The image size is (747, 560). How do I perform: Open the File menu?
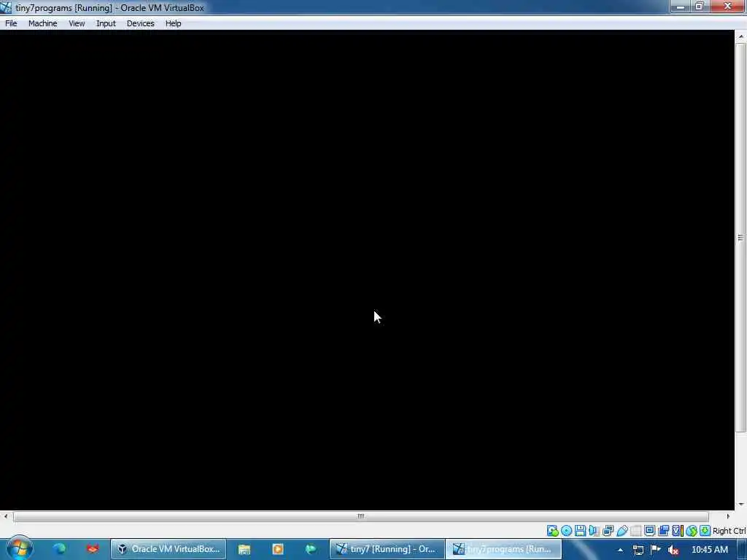point(11,23)
